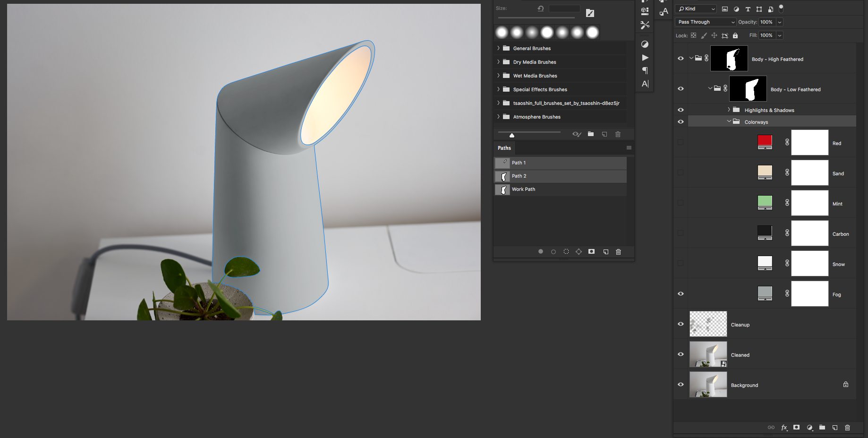The height and width of the screenshot is (438, 868).
Task: Open the Pass Through blend mode dropdown
Action: [x=706, y=22]
